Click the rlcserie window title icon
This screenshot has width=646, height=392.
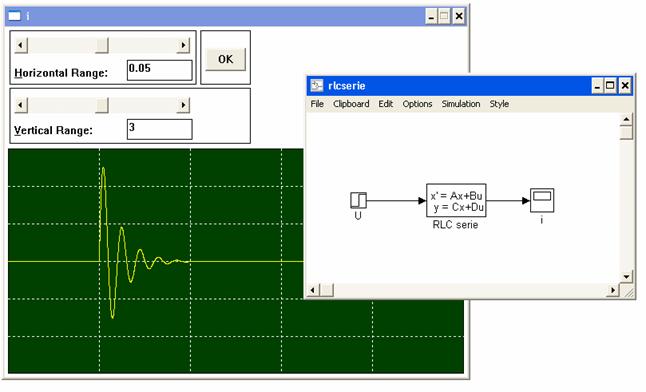pyautogui.click(x=317, y=86)
